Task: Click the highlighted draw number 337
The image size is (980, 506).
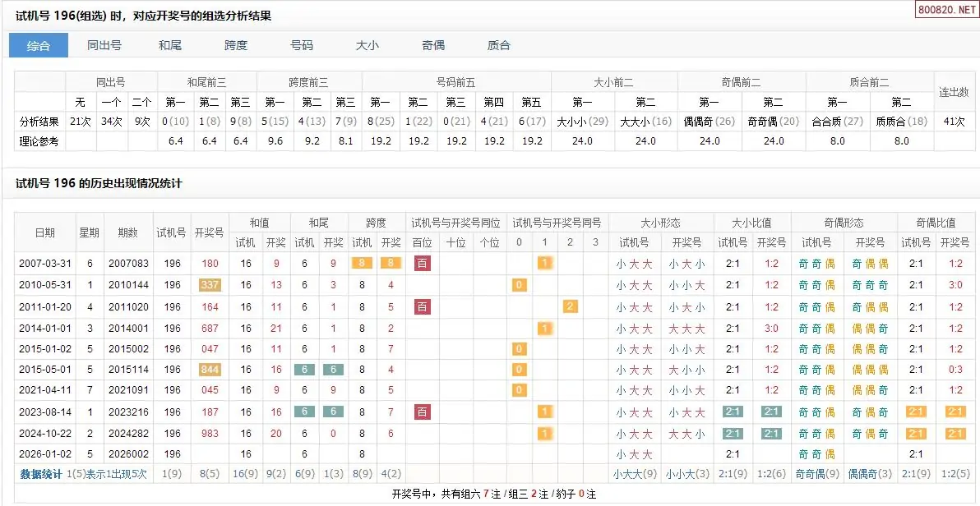Action: 210,285
